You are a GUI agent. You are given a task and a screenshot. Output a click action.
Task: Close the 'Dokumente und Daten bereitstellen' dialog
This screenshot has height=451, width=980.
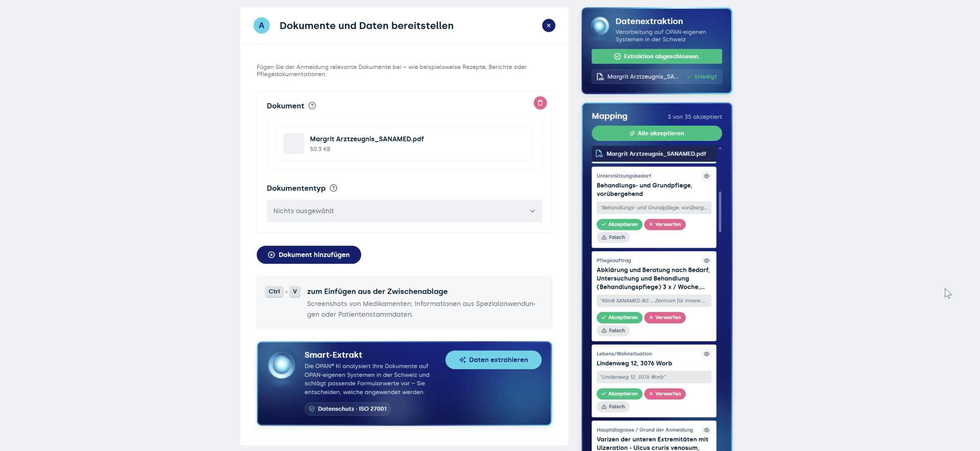point(549,26)
